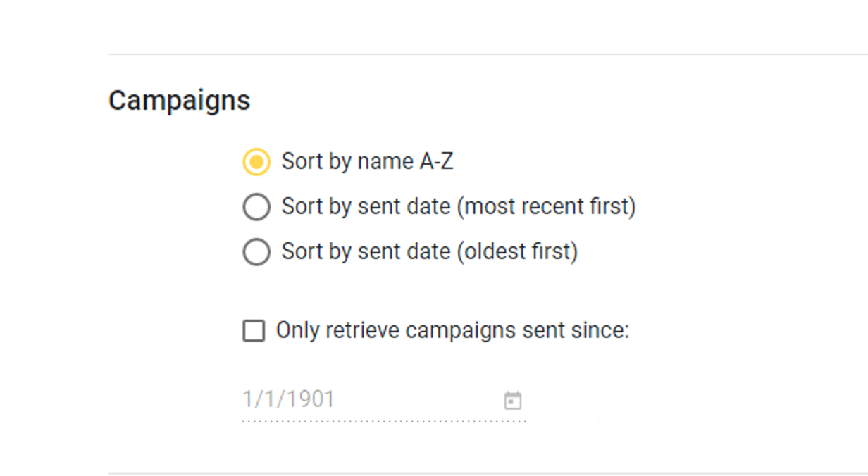Enable Only retrieve campaigns sent since checkbox
The image size is (868, 476).
click(x=254, y=331)
